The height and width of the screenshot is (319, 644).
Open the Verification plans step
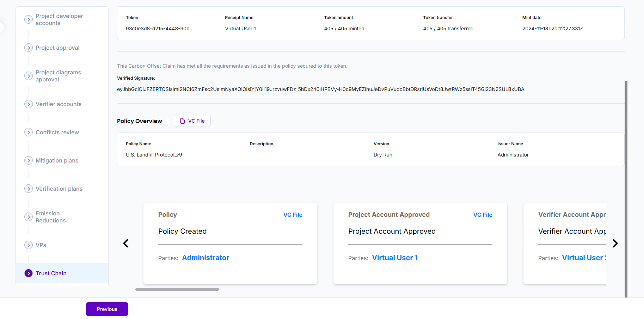(59, 189)
